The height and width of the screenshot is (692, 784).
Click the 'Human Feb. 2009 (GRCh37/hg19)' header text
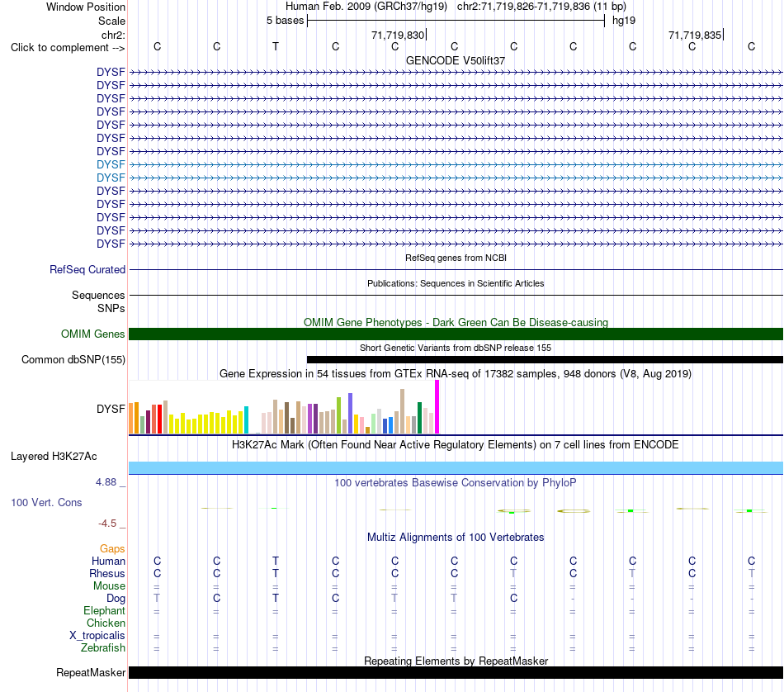pyautogui.click(x=366, y=7)
